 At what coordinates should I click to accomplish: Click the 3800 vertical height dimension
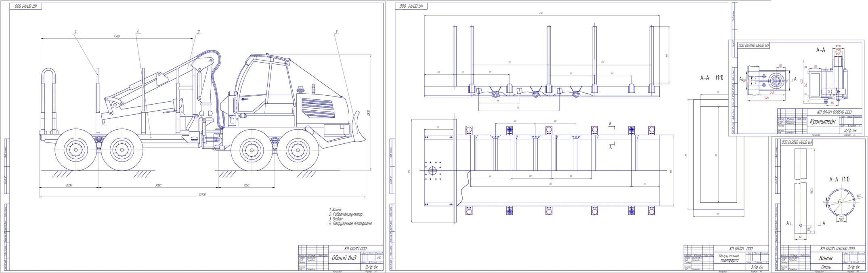point(368,114)
